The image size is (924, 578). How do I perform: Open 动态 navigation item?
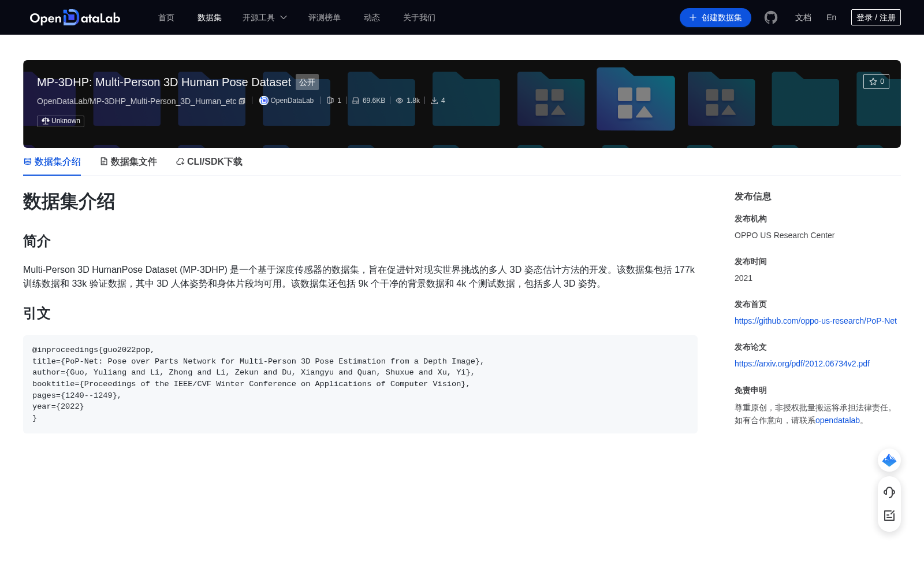tap(372, 17)
